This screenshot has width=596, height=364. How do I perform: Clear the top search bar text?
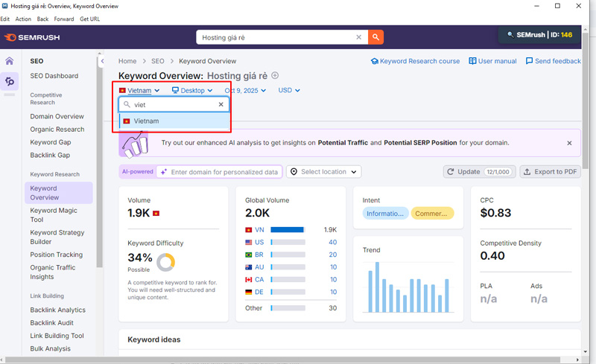pos(358,36)
